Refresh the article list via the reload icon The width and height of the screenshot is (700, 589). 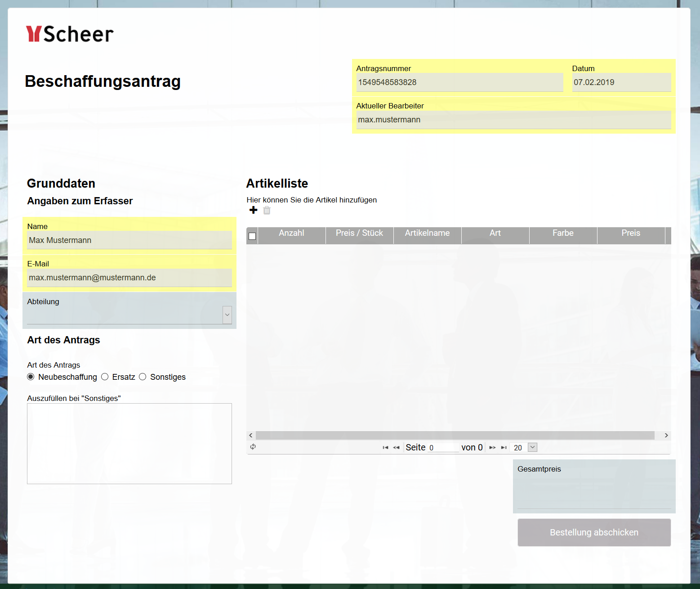(x=253, y=447)
